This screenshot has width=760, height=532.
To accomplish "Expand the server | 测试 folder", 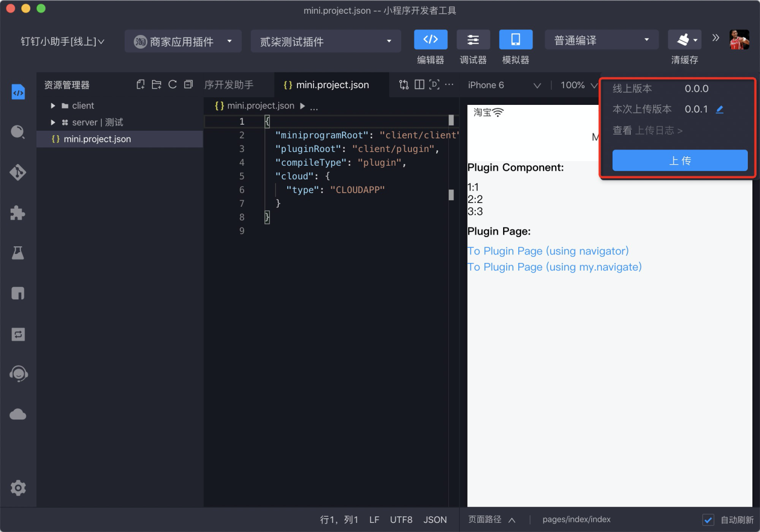I will 53,122.
